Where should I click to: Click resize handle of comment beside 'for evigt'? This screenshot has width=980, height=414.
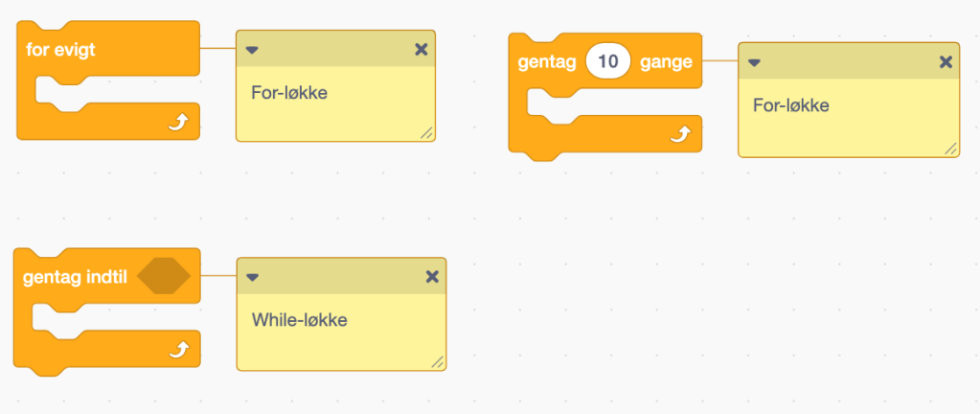point(426,133)
